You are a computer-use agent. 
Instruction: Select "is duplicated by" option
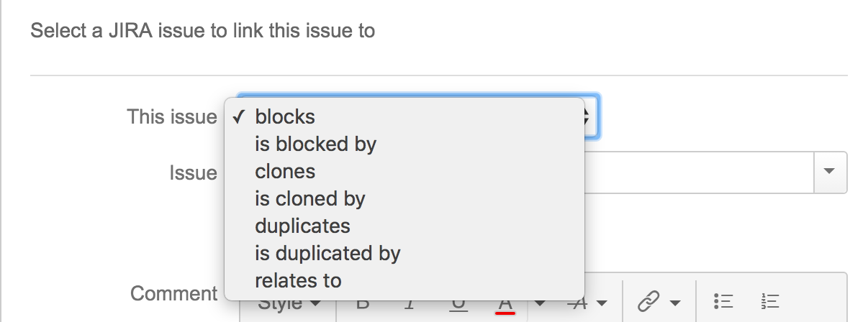click(x=327, y=254)
